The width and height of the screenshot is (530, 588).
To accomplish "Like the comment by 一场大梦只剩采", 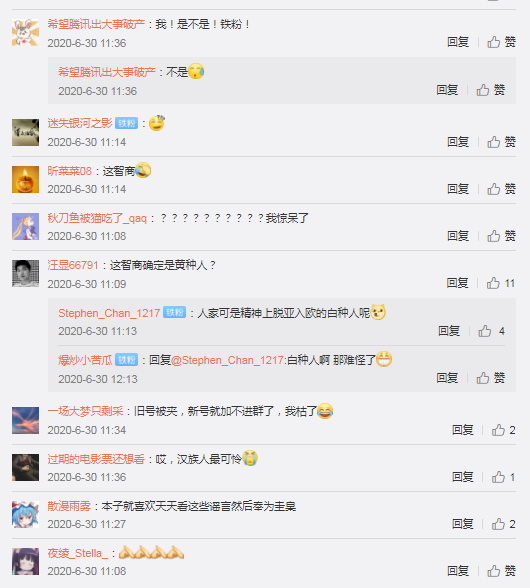I will (503, 430).
